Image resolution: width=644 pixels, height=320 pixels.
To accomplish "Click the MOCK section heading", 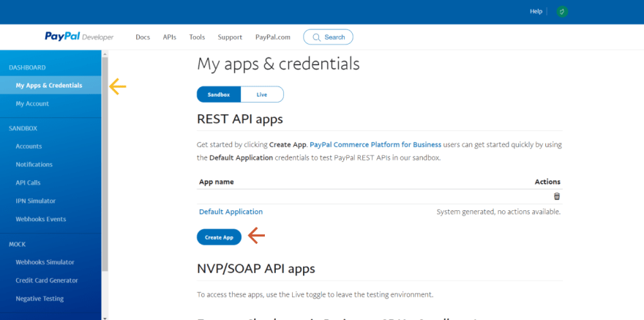I will [x=18, y=244].
